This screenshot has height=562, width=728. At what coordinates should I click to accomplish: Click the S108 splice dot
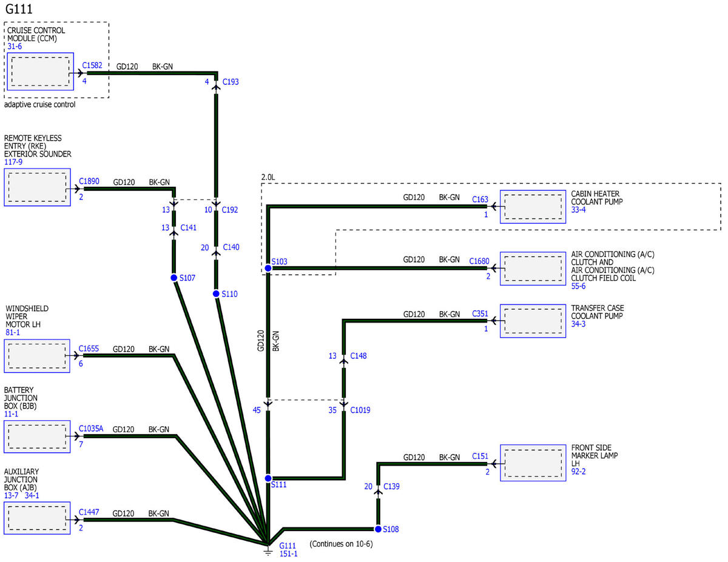[x=377, y=529]
